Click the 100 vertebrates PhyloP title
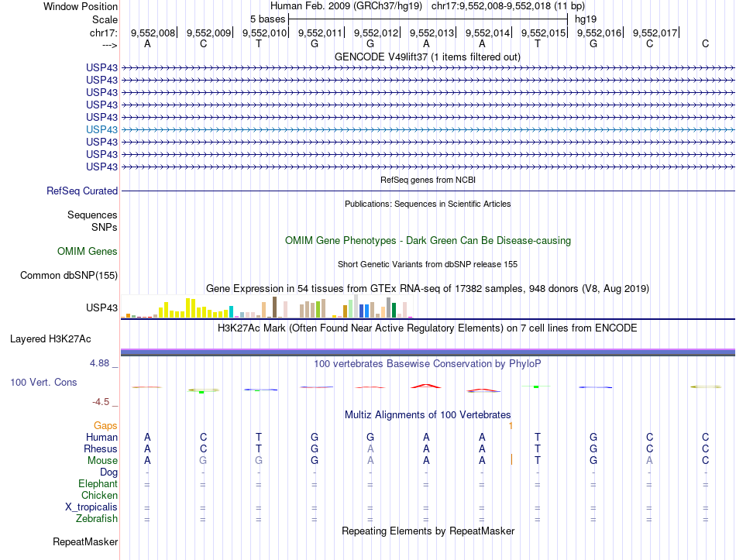This screenshot has height=560, width=736. (x=427, y=364)
